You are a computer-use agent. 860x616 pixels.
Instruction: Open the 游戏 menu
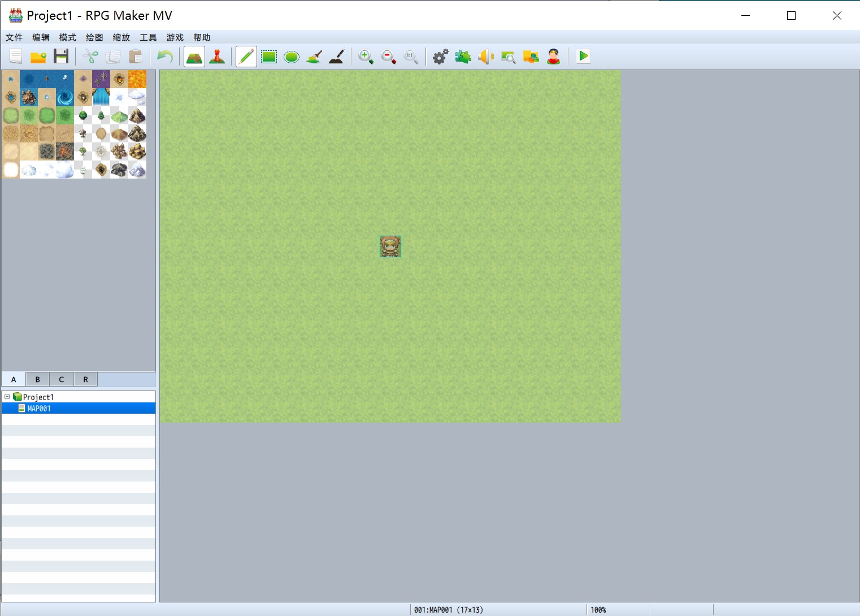(x=175, y=37)
